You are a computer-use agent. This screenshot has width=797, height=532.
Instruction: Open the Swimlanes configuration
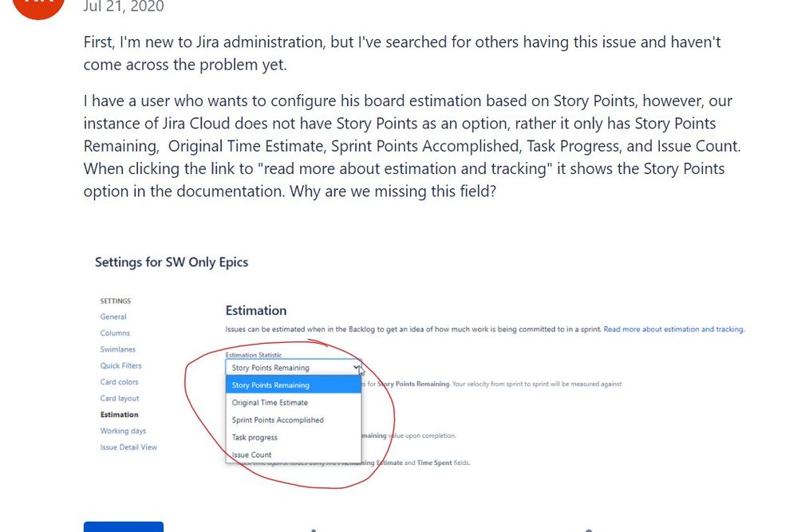pyautogui.click(x=118, y=349)
